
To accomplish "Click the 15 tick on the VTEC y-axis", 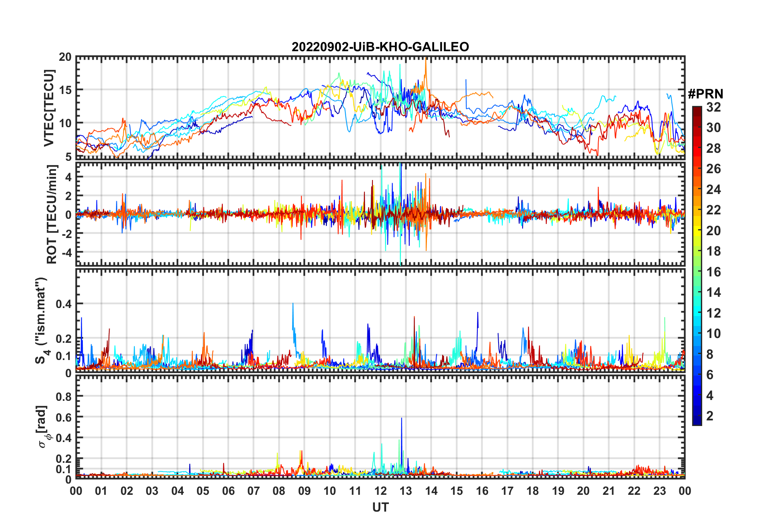I will point(65,90).
